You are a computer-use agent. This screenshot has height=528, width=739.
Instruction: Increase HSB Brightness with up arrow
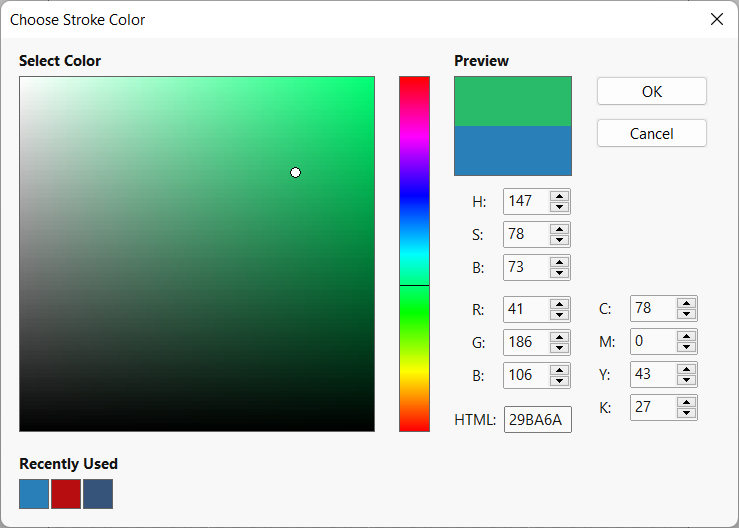[560, 262]
